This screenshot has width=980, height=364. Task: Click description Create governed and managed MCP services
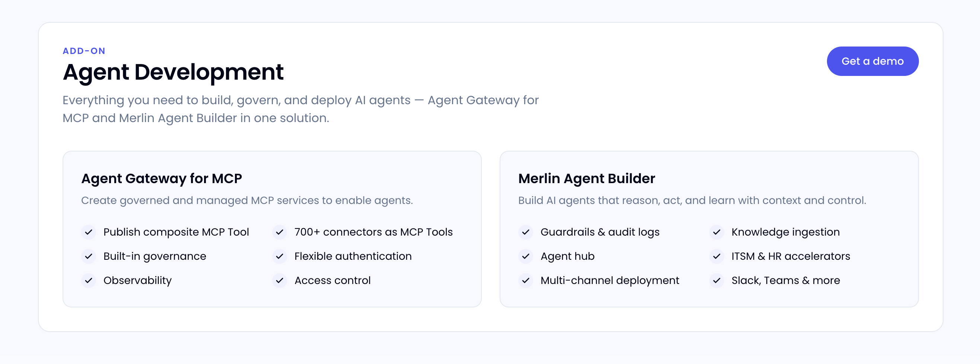point(247,201)
